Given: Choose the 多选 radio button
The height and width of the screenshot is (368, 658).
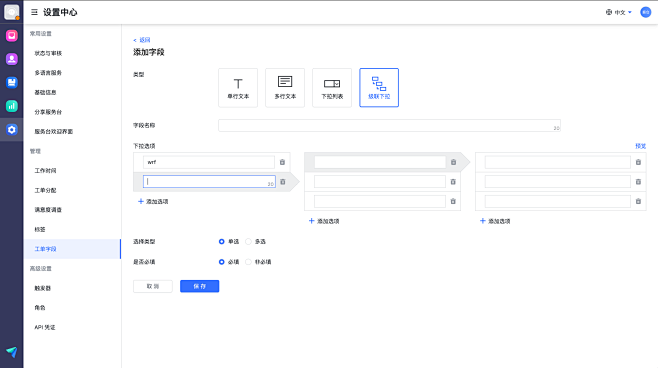Looking at the screenshot, I should click(248, 242).
